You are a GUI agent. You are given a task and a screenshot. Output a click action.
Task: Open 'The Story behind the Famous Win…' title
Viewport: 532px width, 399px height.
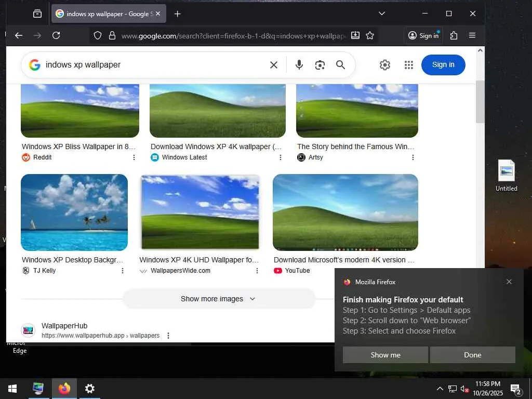click(x=355, y=147)
